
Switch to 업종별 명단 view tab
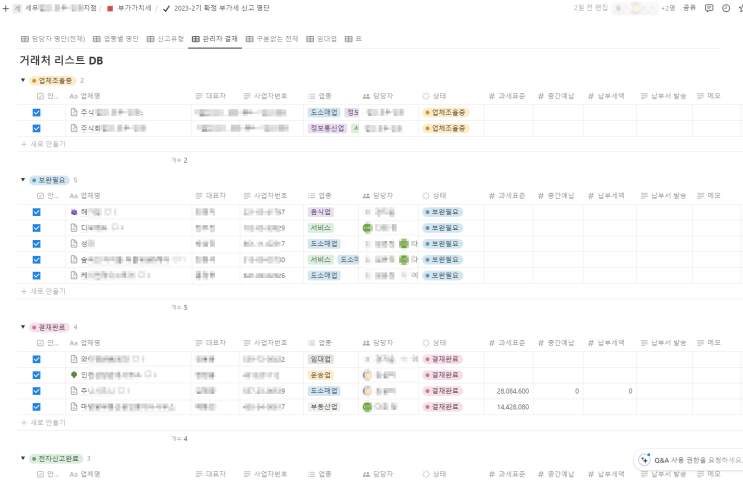(x=116, y=39)
